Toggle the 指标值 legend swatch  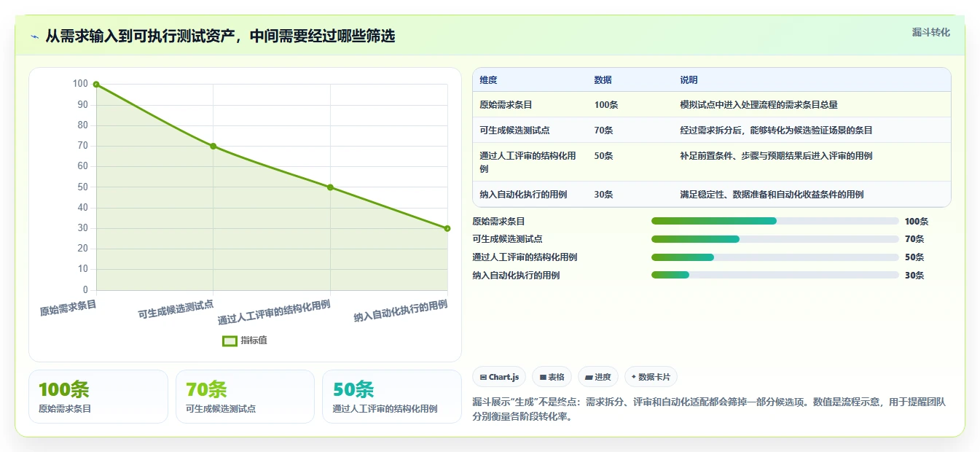coord(230,340)
